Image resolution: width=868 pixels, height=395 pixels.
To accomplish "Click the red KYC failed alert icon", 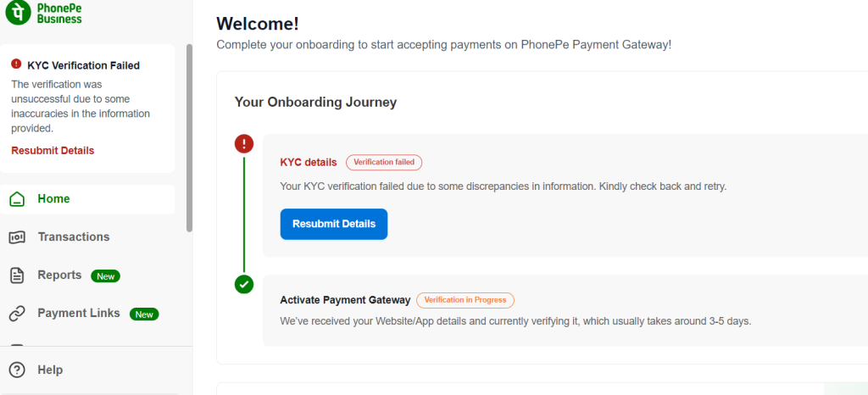I will [16, 64].
